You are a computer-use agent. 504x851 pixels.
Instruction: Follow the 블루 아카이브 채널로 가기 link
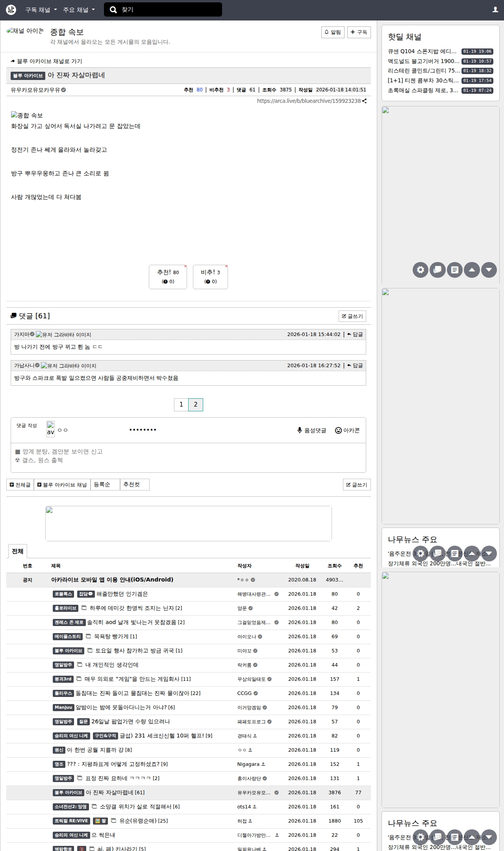46,61
